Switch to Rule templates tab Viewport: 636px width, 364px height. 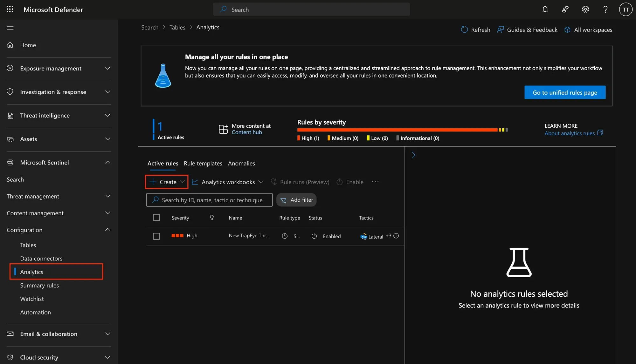click(203, 163)
